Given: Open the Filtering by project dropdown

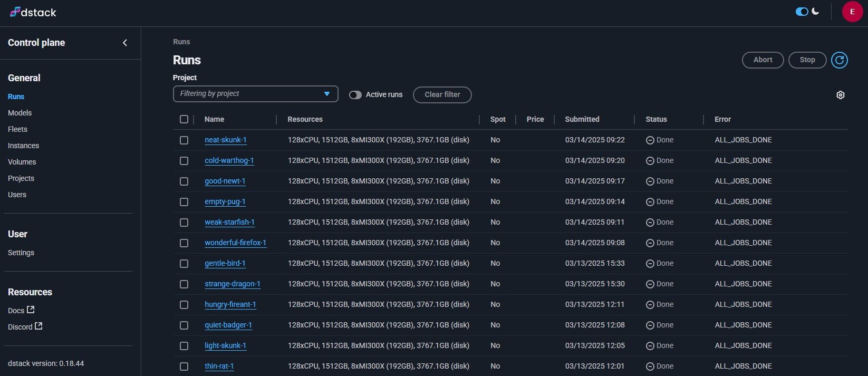Looking at the screenshot, I should click(255, 94).
